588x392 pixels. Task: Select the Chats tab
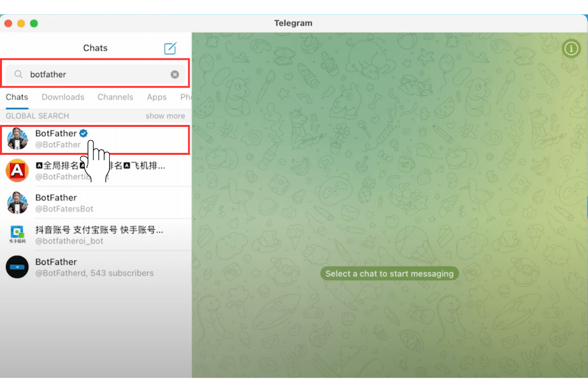[x=17, y=97]
